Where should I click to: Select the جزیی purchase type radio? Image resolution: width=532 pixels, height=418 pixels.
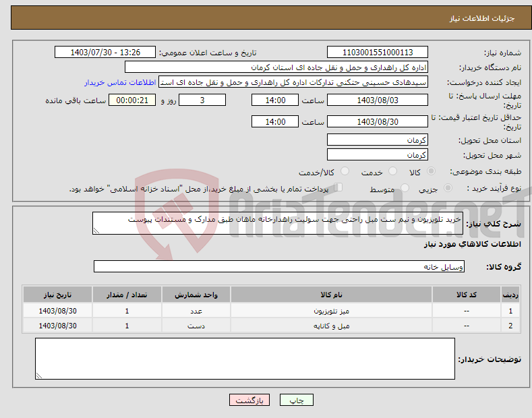pos(448,187)
